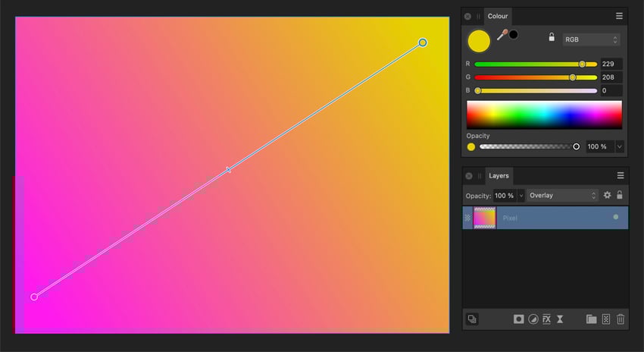Select the black picked-colour swatch
644x352 pixels.
click(514, 35)
